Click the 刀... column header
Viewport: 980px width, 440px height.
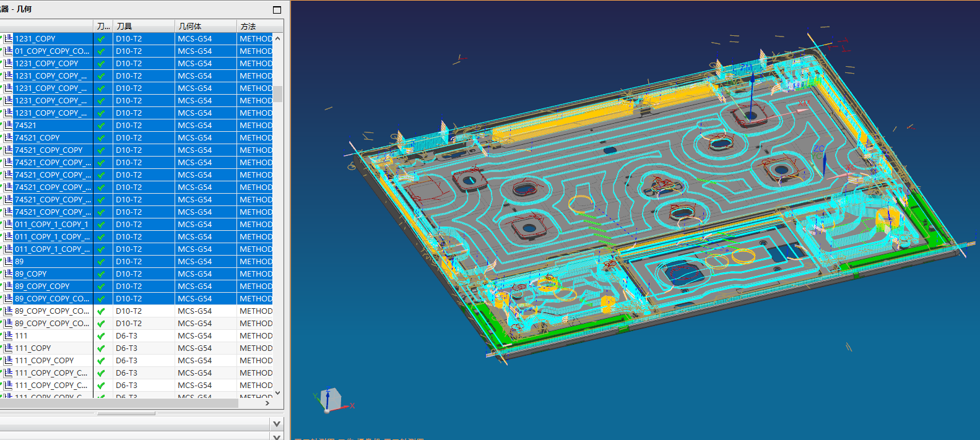(103, 26)
